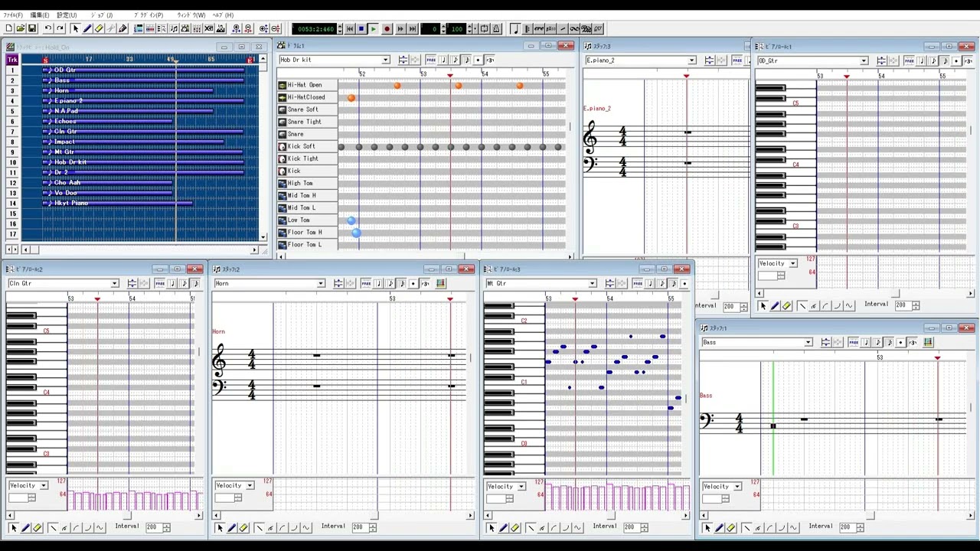Open the Horn track dropdown
The height and width of the screenshot is (551, 980).
pos(321,283)
